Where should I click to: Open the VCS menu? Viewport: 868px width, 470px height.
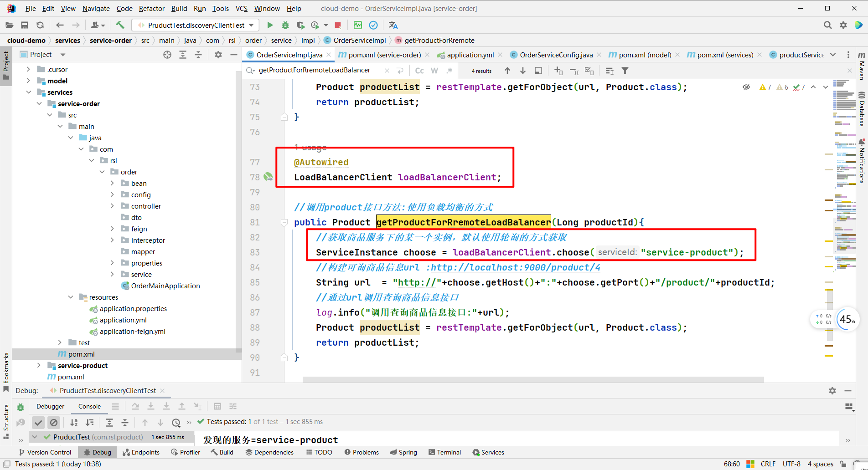(x=241, y=8)
